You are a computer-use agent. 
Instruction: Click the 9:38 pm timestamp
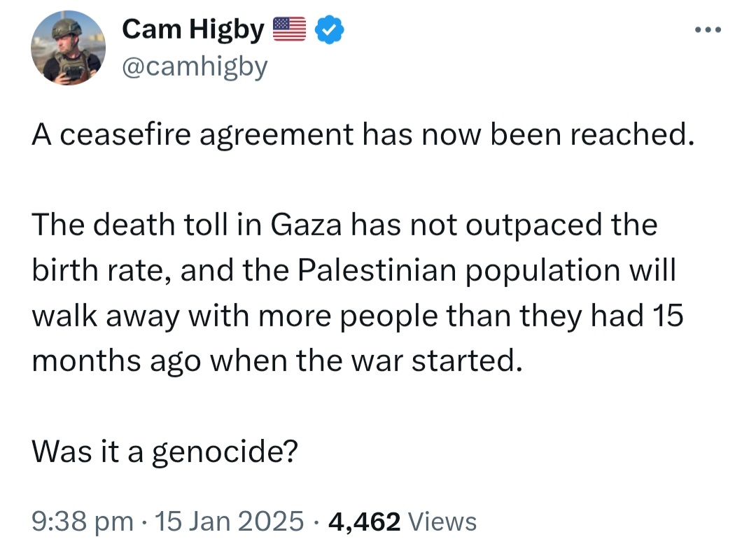[x=83, y=522]
